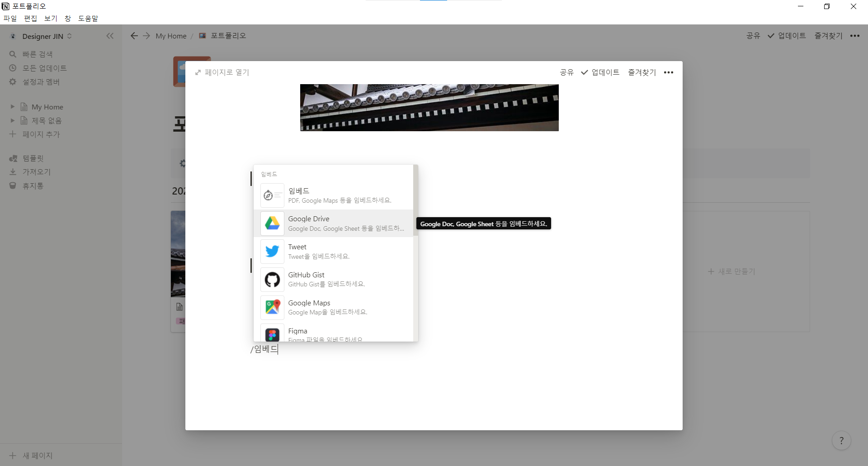This screenshot has height=466, width=868.
Task: Click the 페이지로 열기 expand arrows icon
Action: point(198,72)
